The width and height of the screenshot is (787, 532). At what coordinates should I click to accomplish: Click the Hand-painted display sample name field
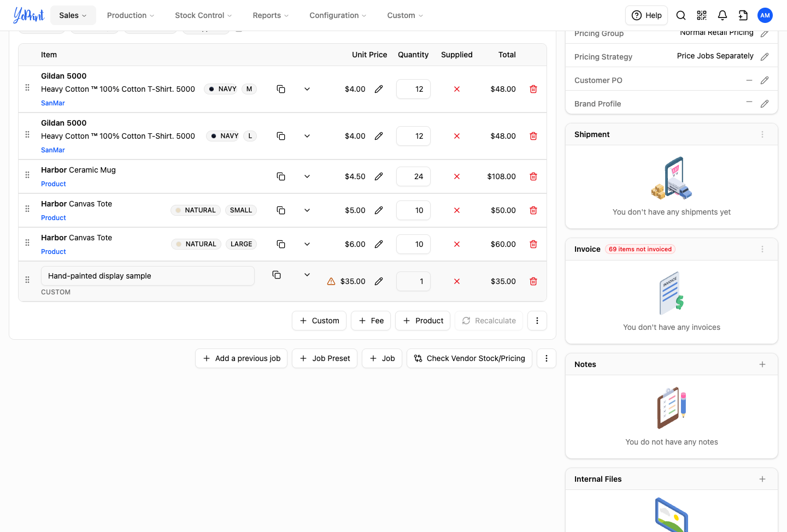click(148, 276)
